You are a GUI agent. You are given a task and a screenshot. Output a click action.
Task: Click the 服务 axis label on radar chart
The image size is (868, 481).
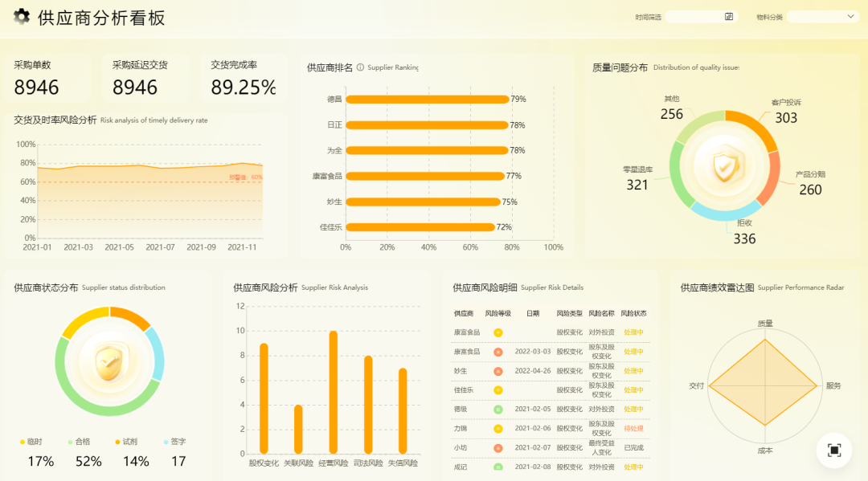click(833, 386)
